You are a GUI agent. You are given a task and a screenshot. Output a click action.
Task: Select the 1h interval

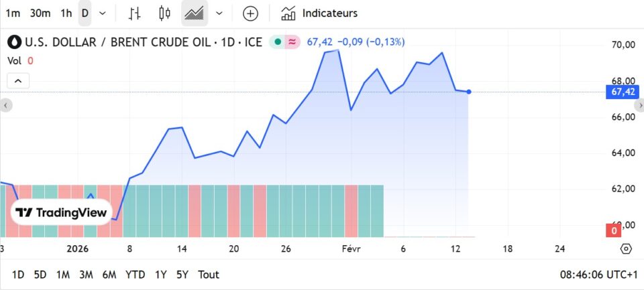66,13
